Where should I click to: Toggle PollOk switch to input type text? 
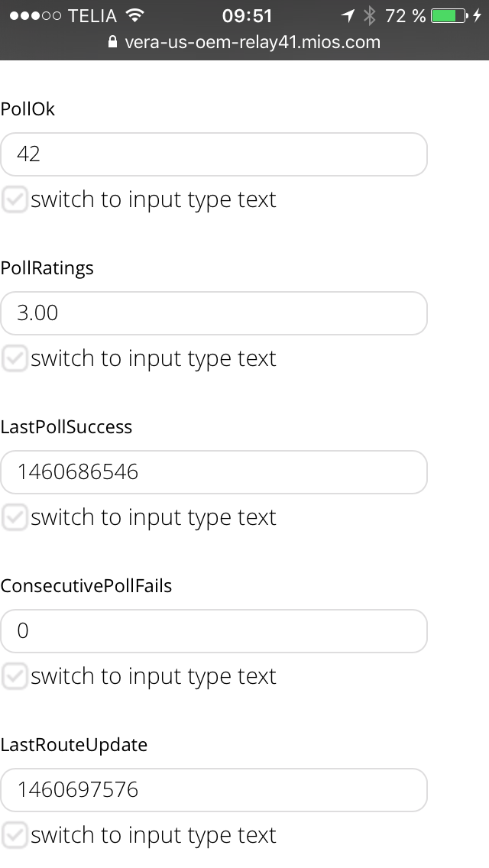(x=15, y=200)
